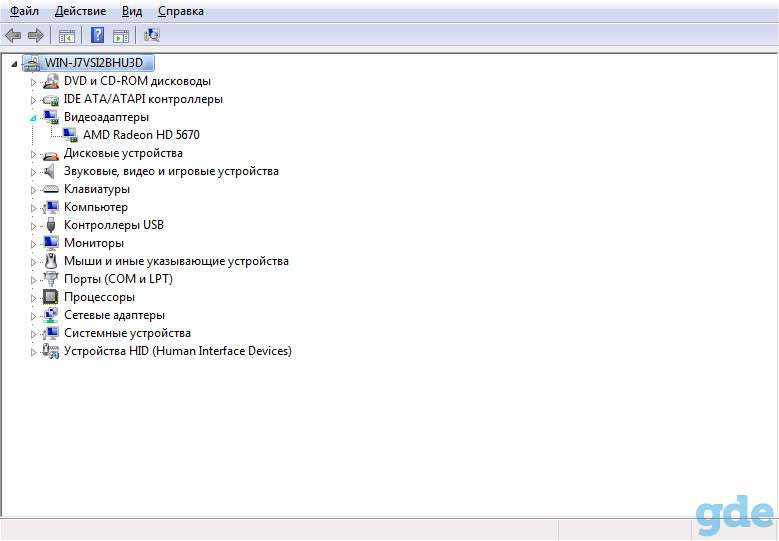Select the Мониторы label
779x541 pixels.
click(94, 243)
